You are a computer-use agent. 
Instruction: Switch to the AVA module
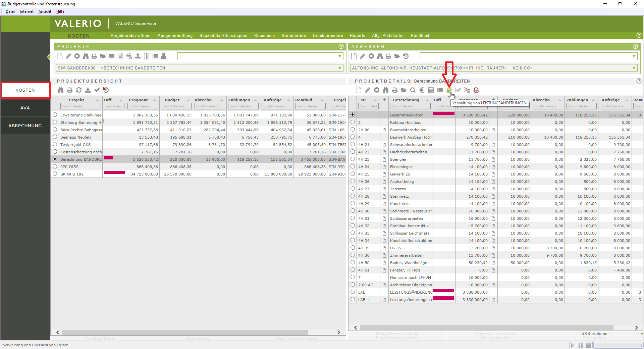(25, 108)
